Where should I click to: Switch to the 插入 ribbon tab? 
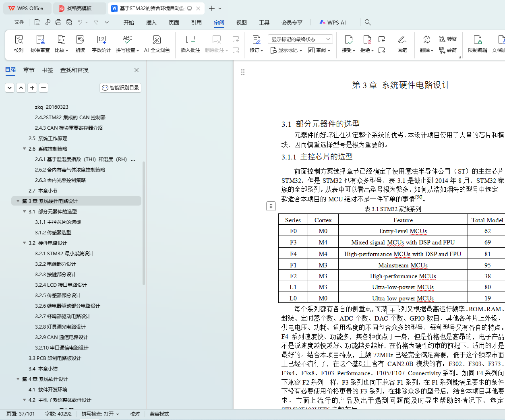click(151, 23)
